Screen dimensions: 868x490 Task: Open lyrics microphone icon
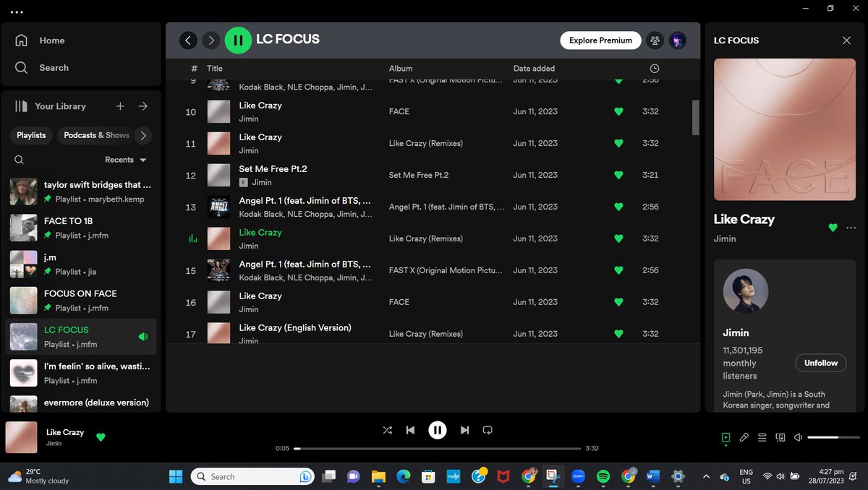click(744, 437)
